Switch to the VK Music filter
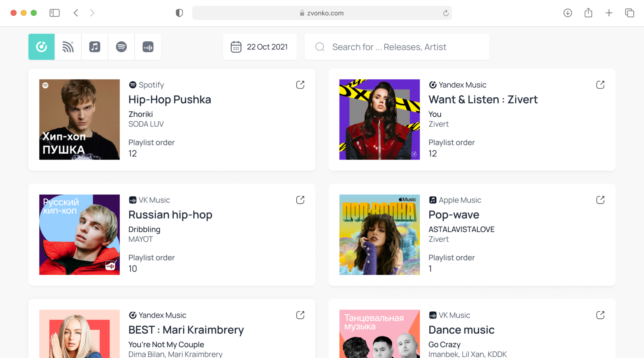The image size is (644, 358). click(148, 47)
